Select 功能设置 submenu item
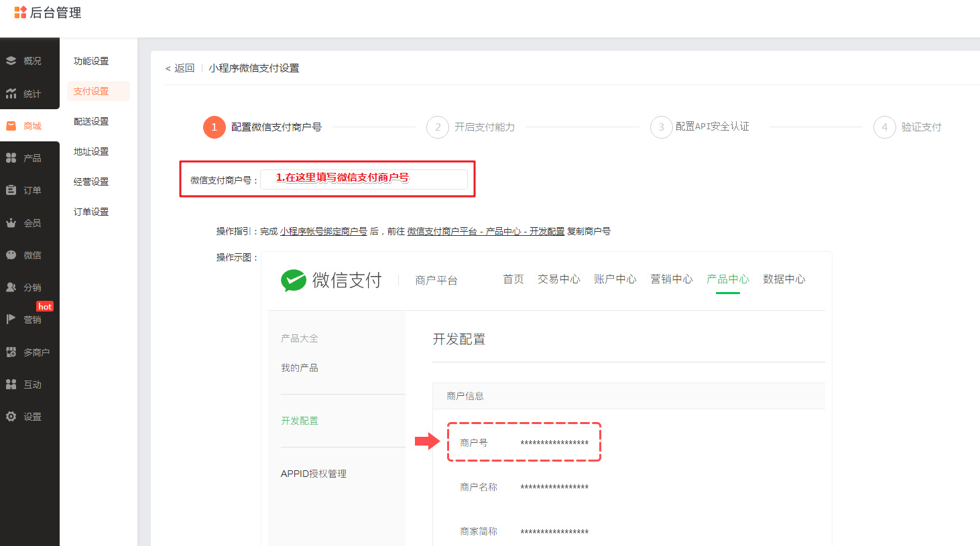Viewport: 980px width, 546px height. pos(91,61)
